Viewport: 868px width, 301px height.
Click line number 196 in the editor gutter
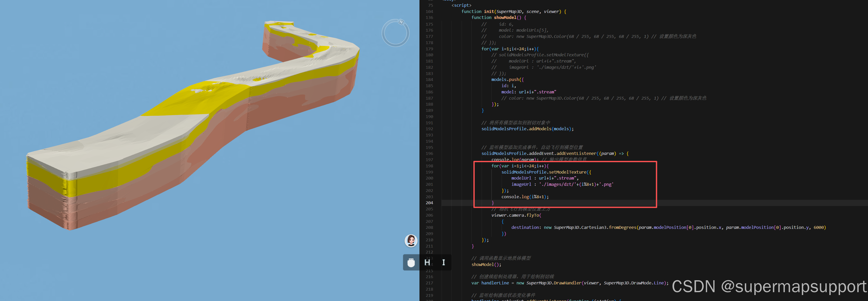pos(429,154)
